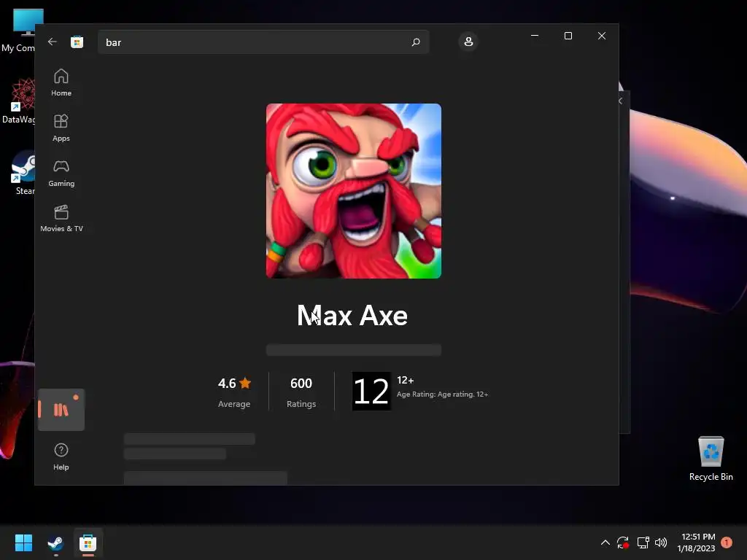This screenshot has height=560, width=747.
Task: Select the Steam desktop shortcut
Action: tap(23, 173)
